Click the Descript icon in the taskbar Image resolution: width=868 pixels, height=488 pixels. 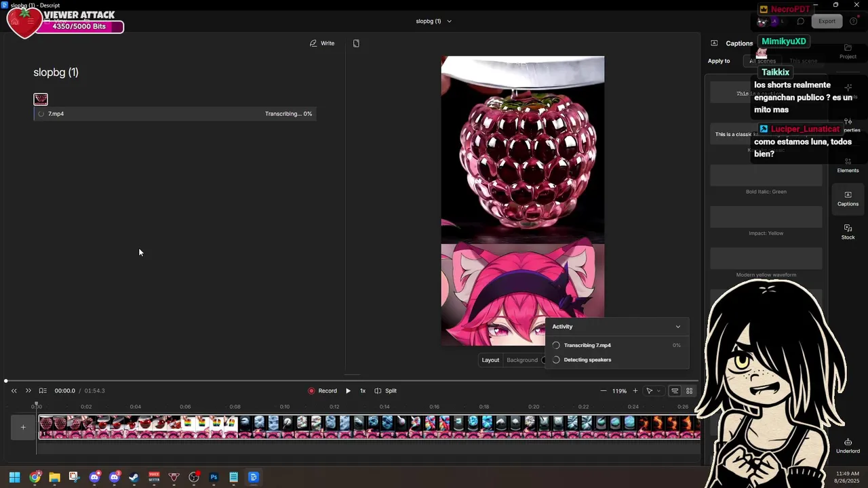coord(254,477)
